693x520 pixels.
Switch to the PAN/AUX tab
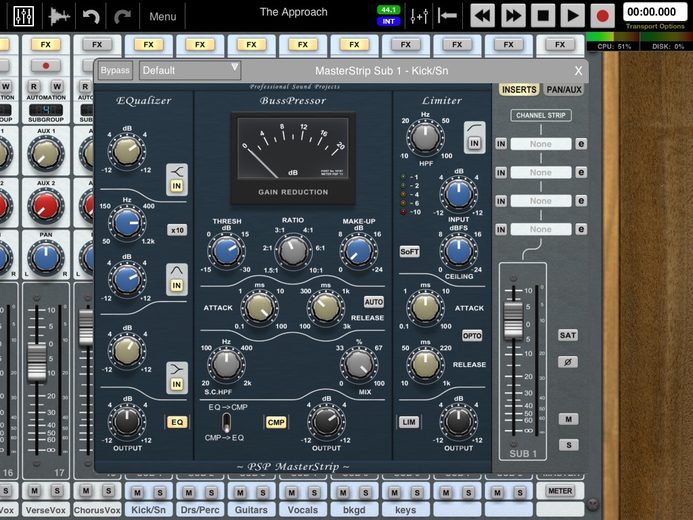point(564,90)
